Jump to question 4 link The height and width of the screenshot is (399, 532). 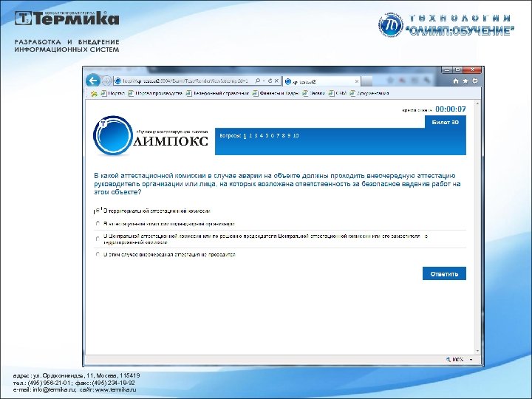(x=262, y=136)
